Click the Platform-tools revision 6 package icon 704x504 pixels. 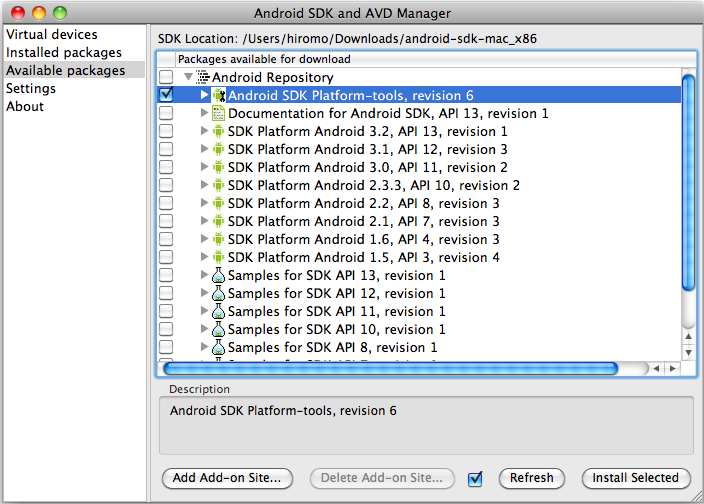219,95
